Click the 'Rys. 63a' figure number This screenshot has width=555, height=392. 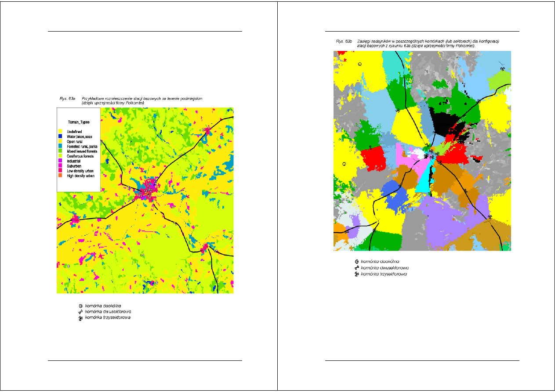tap(67, 99)
